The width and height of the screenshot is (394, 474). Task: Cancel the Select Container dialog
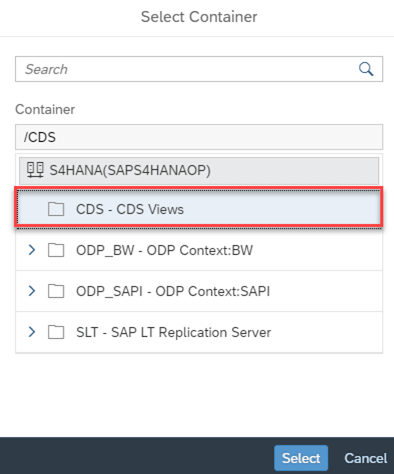[366, 458]
